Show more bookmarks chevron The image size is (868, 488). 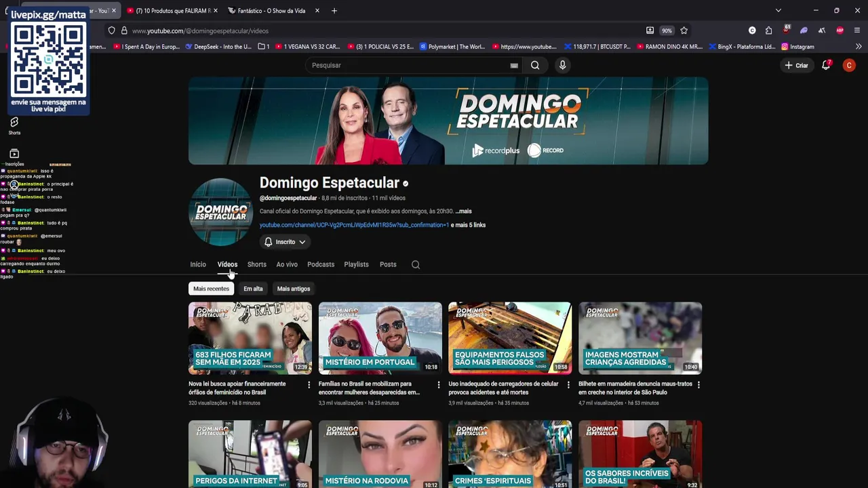coord(858,47)
